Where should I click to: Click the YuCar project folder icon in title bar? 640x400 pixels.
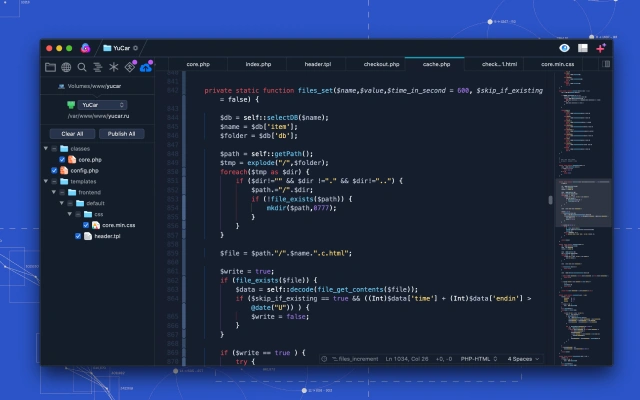pos(107,48)
